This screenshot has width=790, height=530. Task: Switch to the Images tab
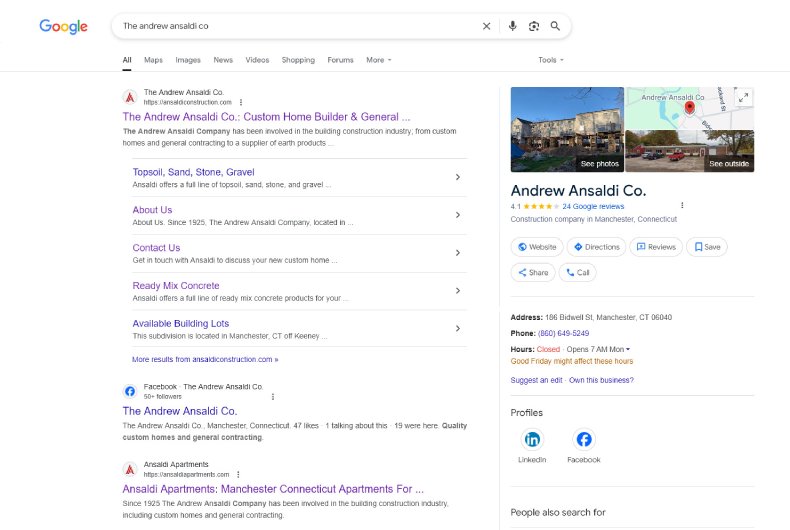188,60
